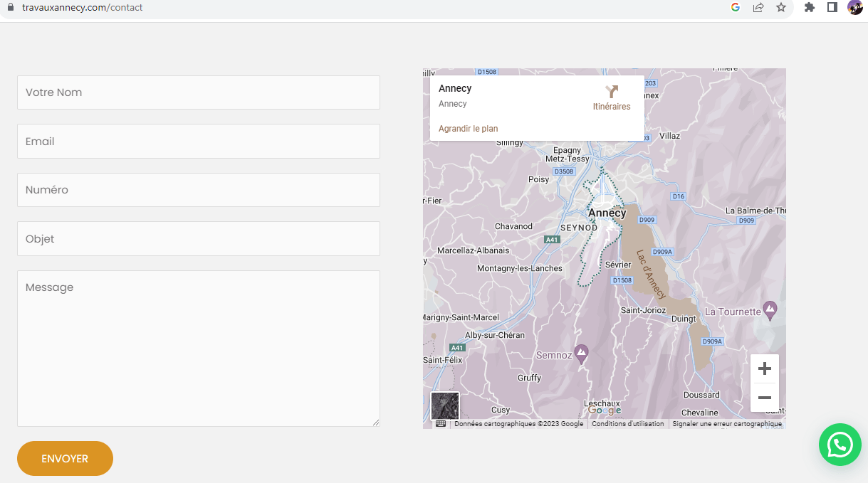Zoom in on the map with plus button
Viewport: 868px width, 483px height.
765,368
